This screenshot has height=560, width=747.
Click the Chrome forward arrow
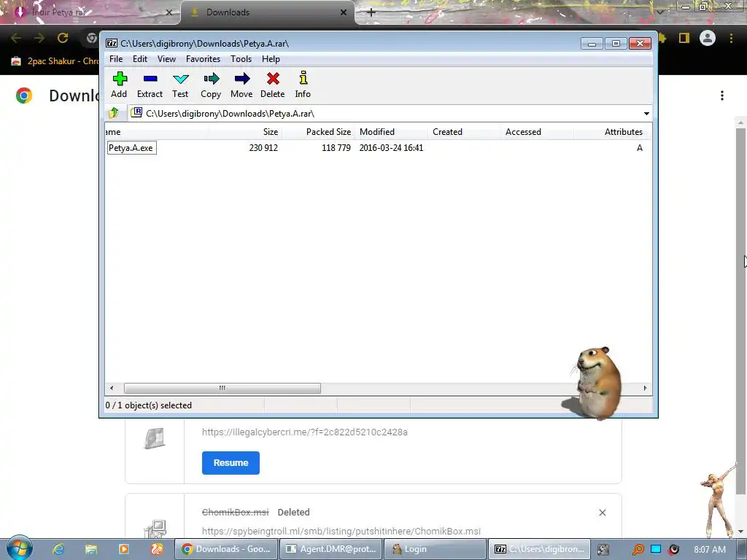point(39,38)
